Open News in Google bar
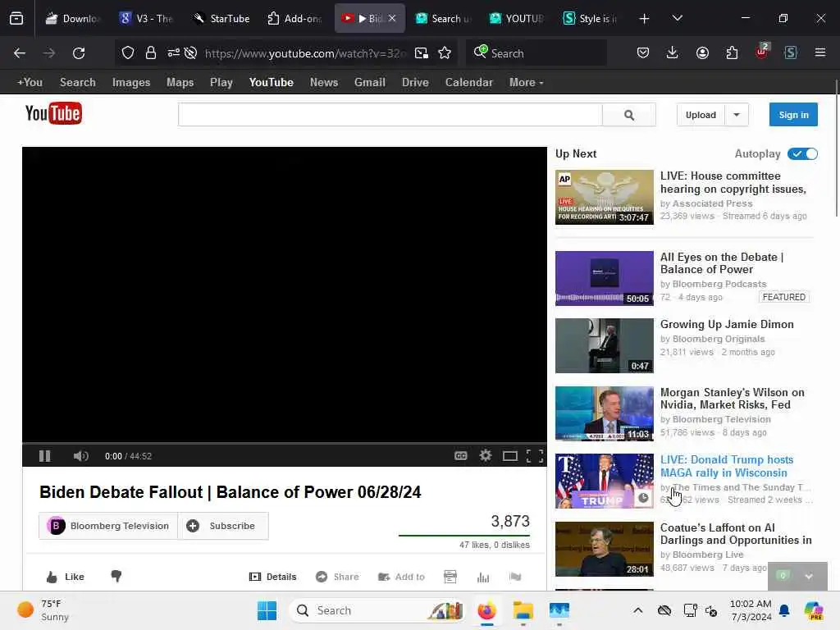 click(323, 83)
